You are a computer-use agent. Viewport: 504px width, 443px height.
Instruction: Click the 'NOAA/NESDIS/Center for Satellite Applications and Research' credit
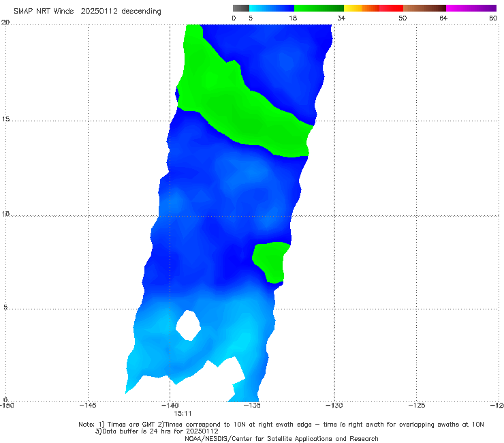click(x=281, y=439)
